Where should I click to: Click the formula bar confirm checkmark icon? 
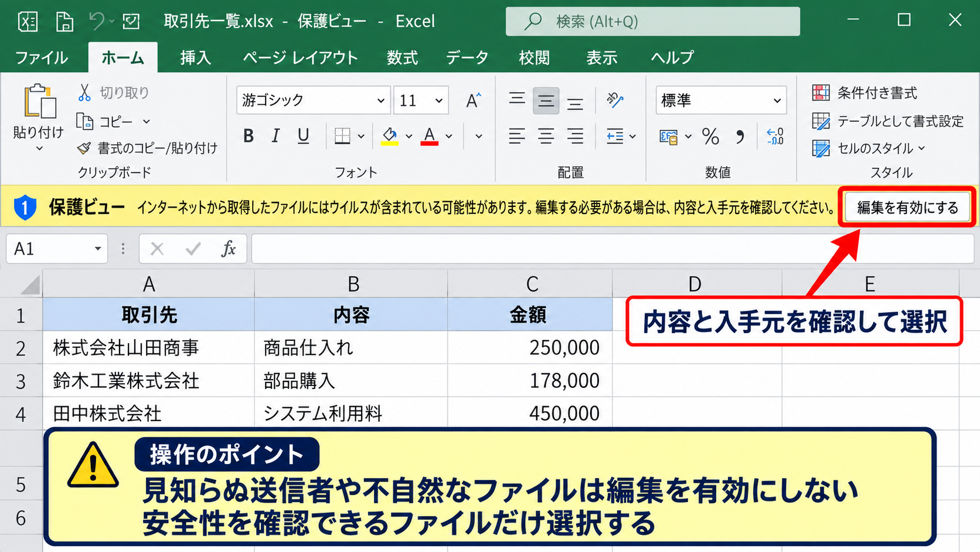[x=193, y=249]
